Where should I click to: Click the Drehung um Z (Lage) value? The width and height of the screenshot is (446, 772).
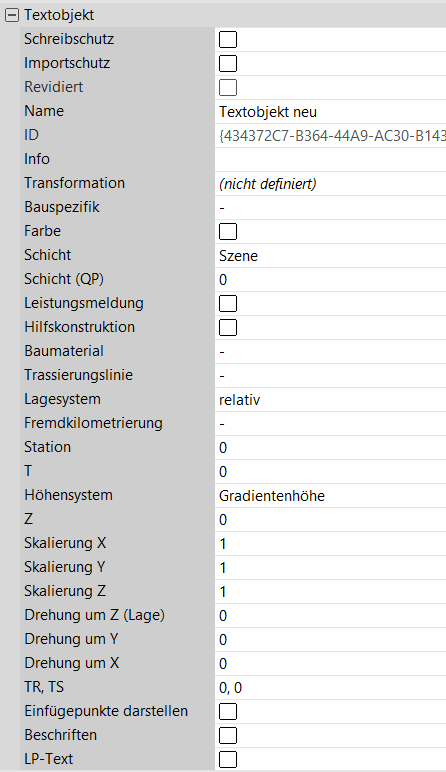click(x=330, y=615)
